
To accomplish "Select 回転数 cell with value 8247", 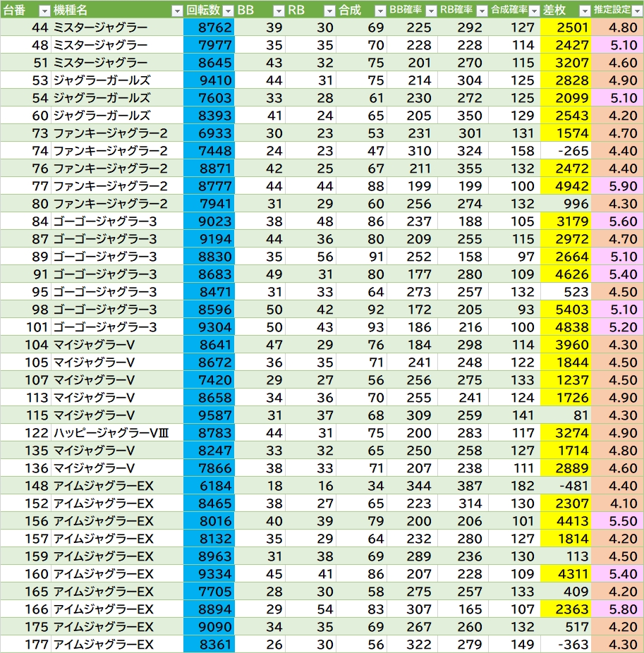I will pos(209,450).
